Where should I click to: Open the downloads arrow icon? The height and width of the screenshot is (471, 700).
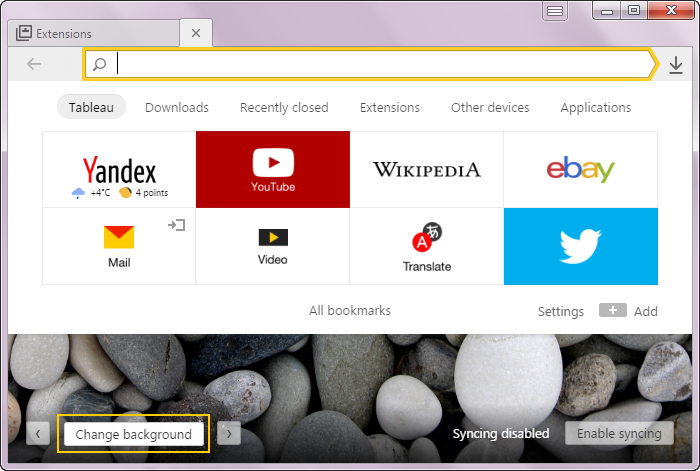[676, 65]
